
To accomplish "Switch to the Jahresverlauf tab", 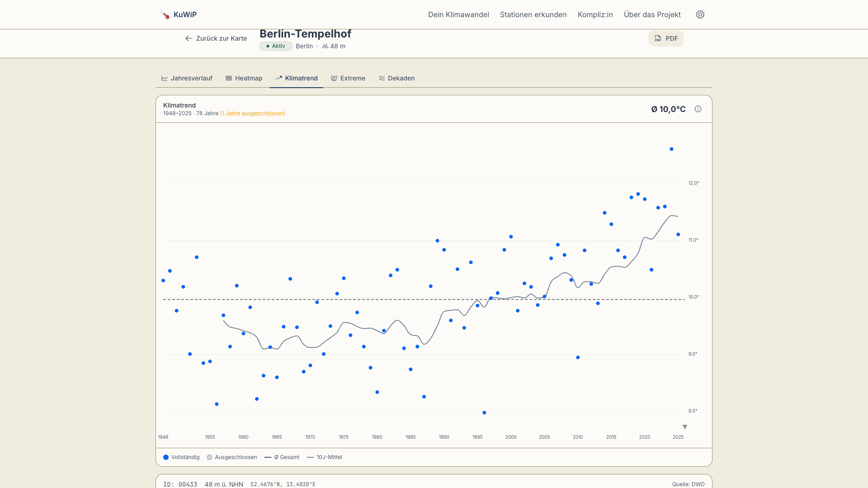I will click(187, 78).
